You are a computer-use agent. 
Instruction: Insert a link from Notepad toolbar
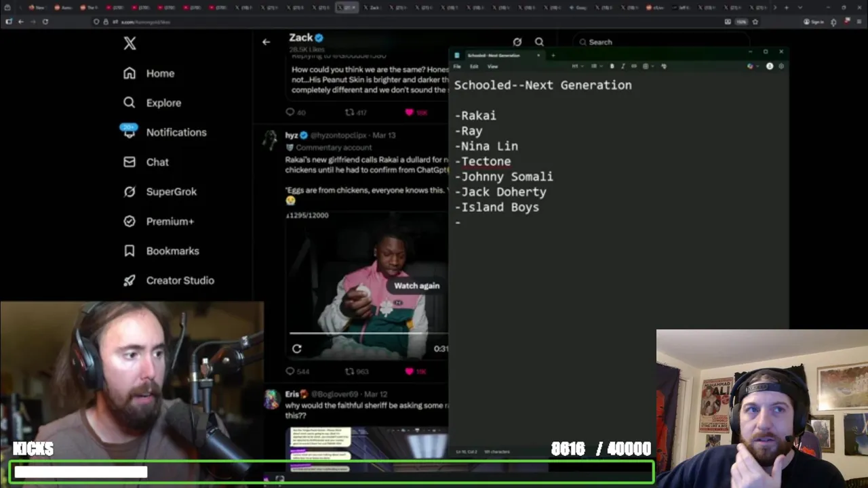point(634,66)
